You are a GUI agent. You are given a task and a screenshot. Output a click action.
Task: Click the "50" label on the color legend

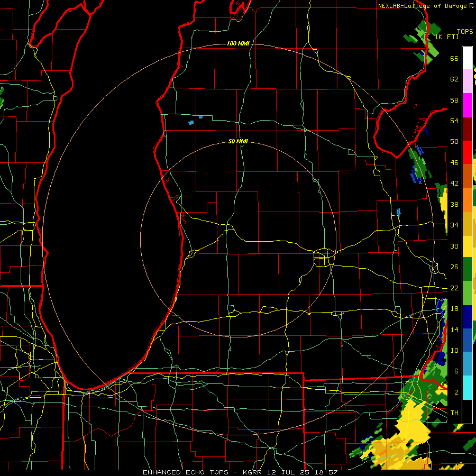pos(454,142)
